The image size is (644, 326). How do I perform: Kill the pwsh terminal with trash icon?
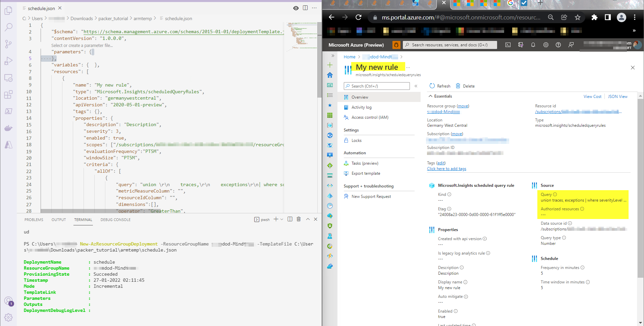[x=299, y=219]
